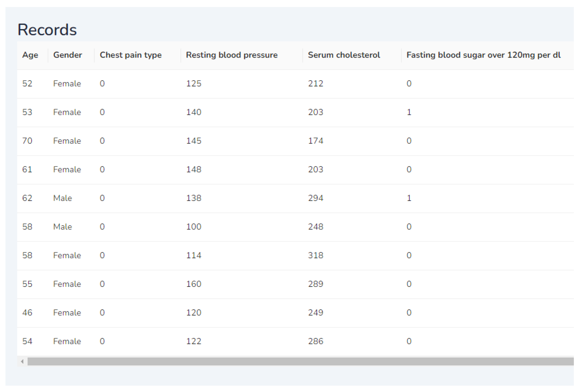Click Resting blood pressure column header
The image size is (578, 392).
[x=232, y=55]
